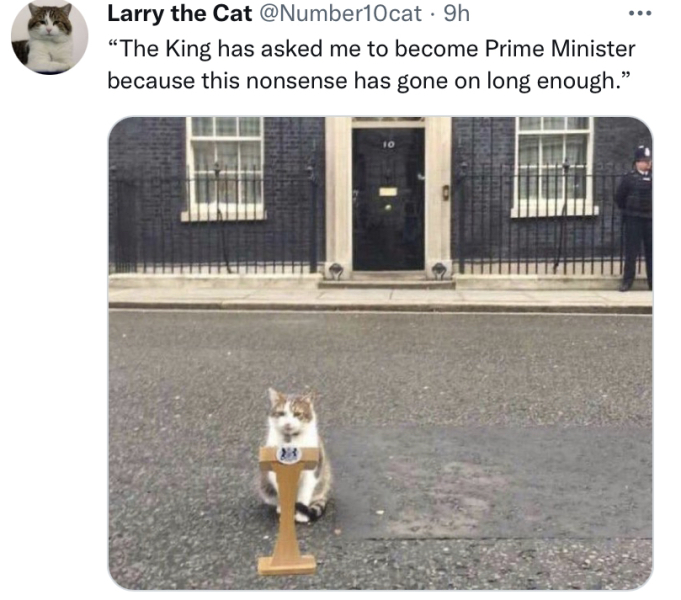Select the words Prime Minister in the tweet

(560, 48)
